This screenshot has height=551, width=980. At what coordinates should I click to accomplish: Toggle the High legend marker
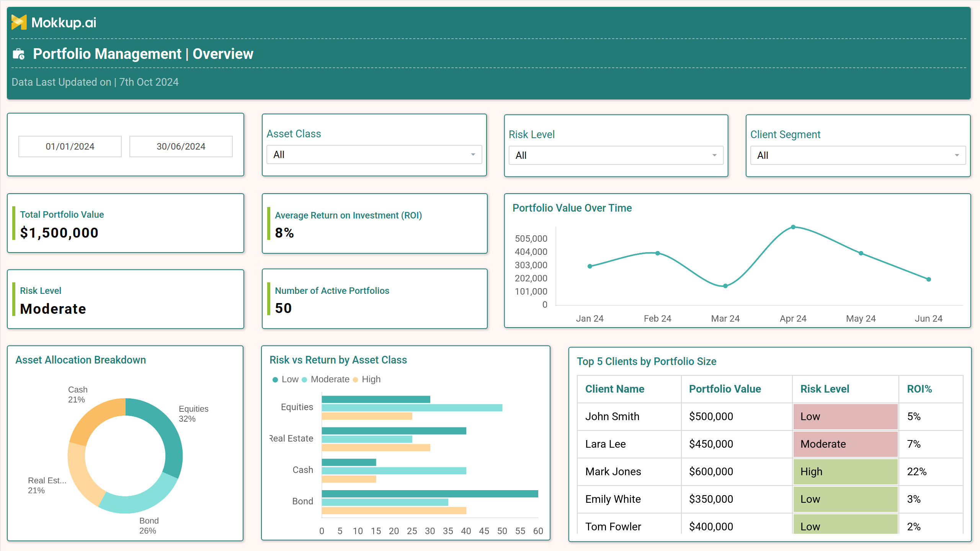click(x=355, y=380)
